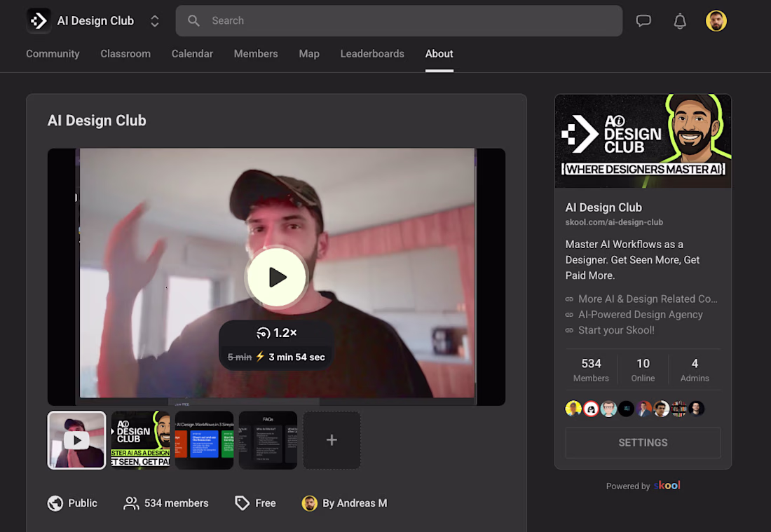This screenshot has height=532, width=771.
Task: Open By Andreas M profile link
Action: [355, 503]
